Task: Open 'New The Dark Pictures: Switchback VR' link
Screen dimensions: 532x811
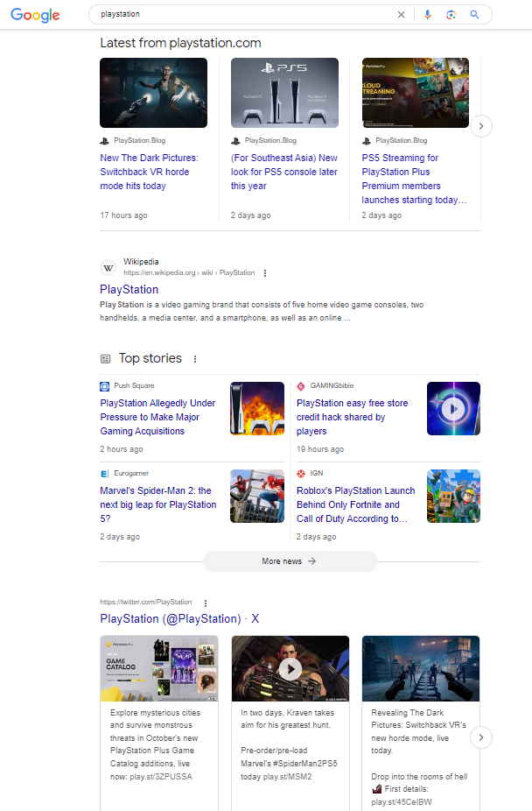Action: click(x=150, y=172)
